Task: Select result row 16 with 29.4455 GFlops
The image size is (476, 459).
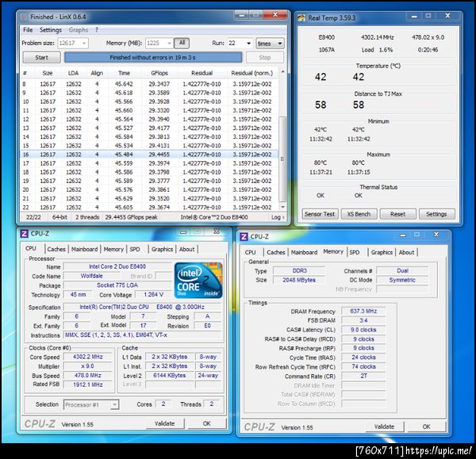Action: point(149,155)
